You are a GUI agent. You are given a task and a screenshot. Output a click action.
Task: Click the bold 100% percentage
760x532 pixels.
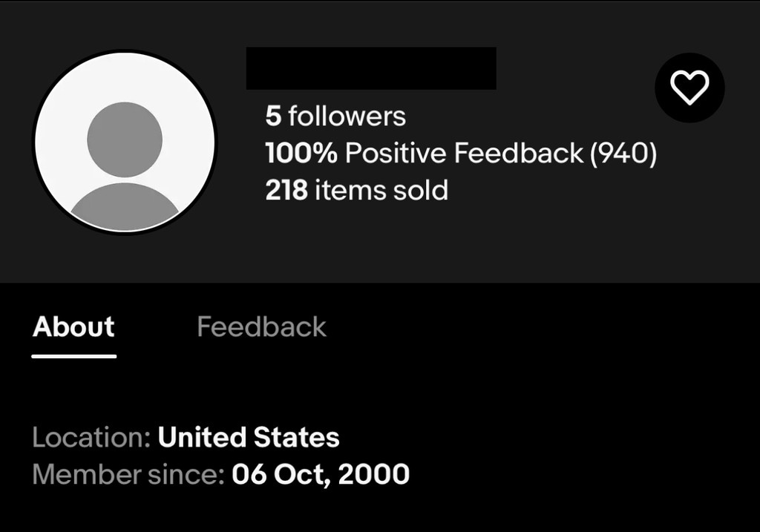pyautogui.click(x=301, y=154)
